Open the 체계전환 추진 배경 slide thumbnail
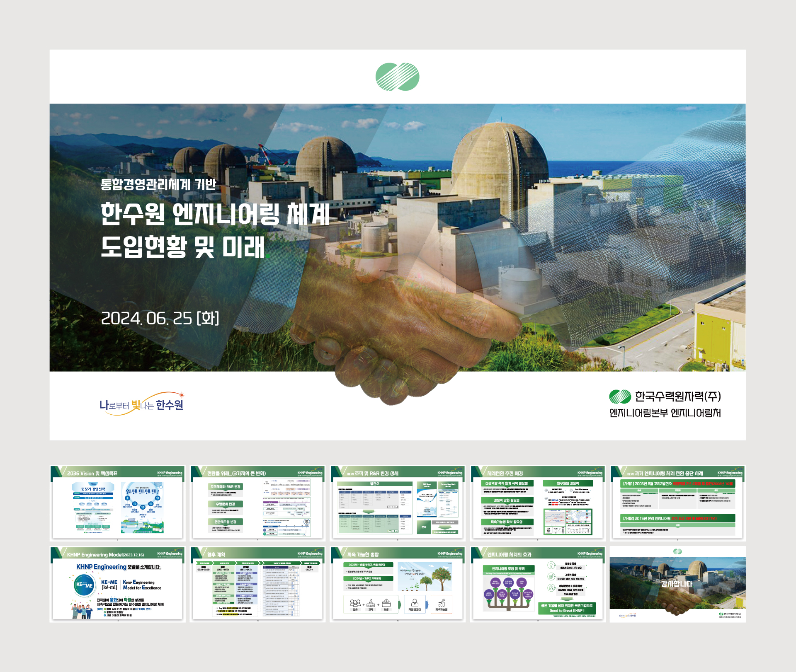796x672 pixels. click(537, 503)
